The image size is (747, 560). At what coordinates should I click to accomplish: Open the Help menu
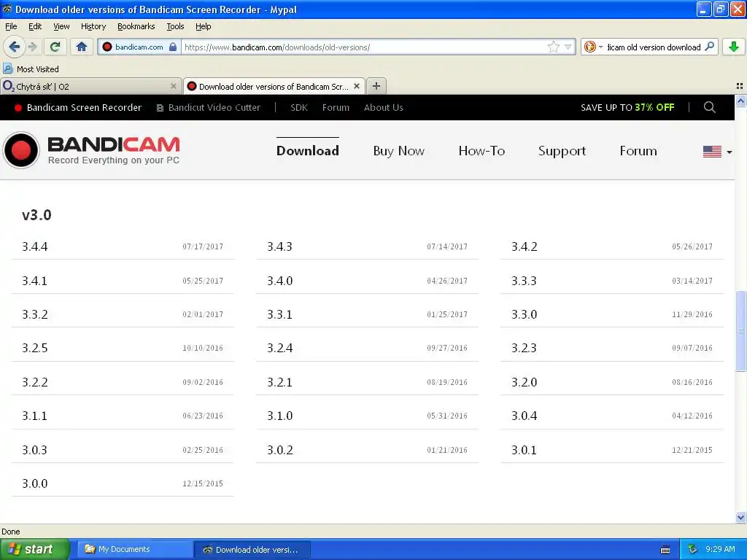pyautogui.click(x=203, y=26)
